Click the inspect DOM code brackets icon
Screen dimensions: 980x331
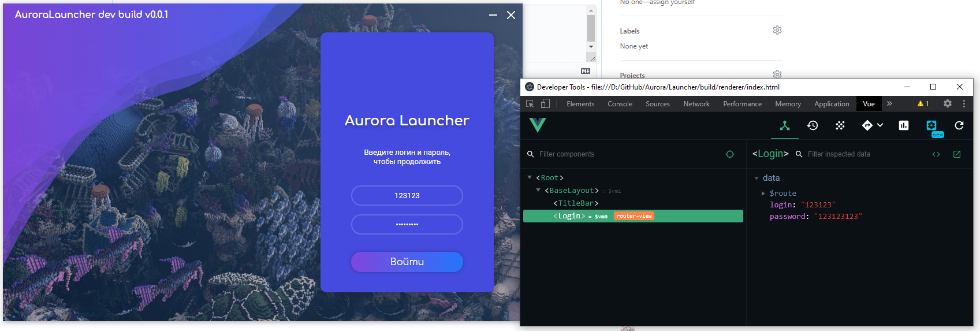point(936,154)
